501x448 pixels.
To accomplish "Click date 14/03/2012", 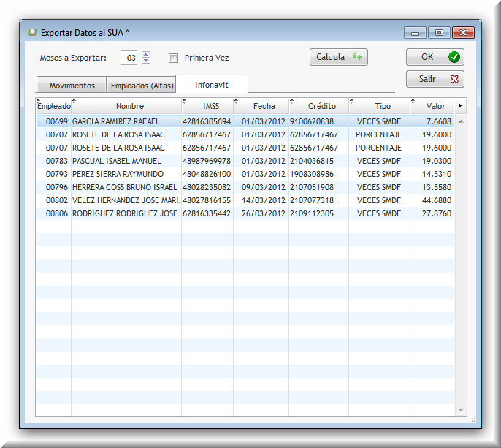I will tap(263, 200).
